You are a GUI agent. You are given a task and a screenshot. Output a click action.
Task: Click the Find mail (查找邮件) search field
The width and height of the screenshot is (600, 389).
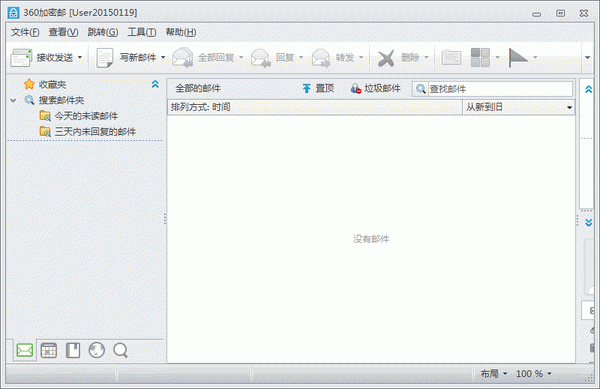[x=500, y=89]
